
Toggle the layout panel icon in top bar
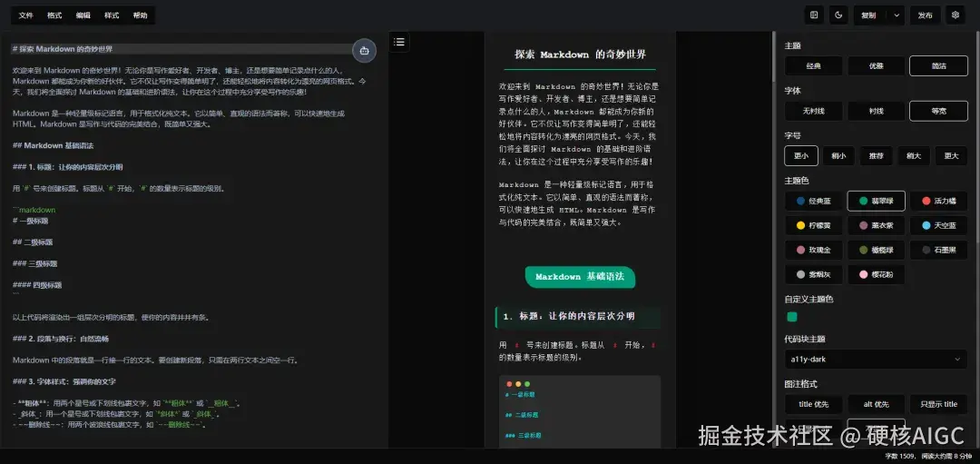point(814,15)
